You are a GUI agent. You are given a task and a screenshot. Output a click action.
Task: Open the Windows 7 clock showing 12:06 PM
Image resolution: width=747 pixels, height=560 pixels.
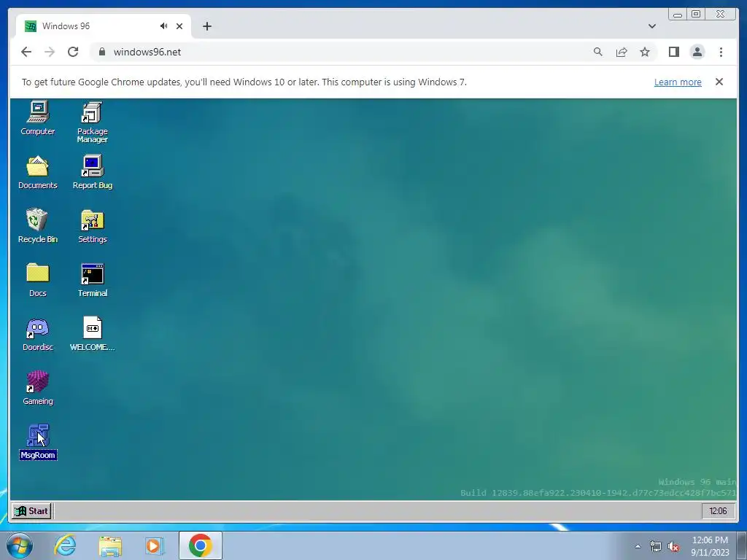710,546
